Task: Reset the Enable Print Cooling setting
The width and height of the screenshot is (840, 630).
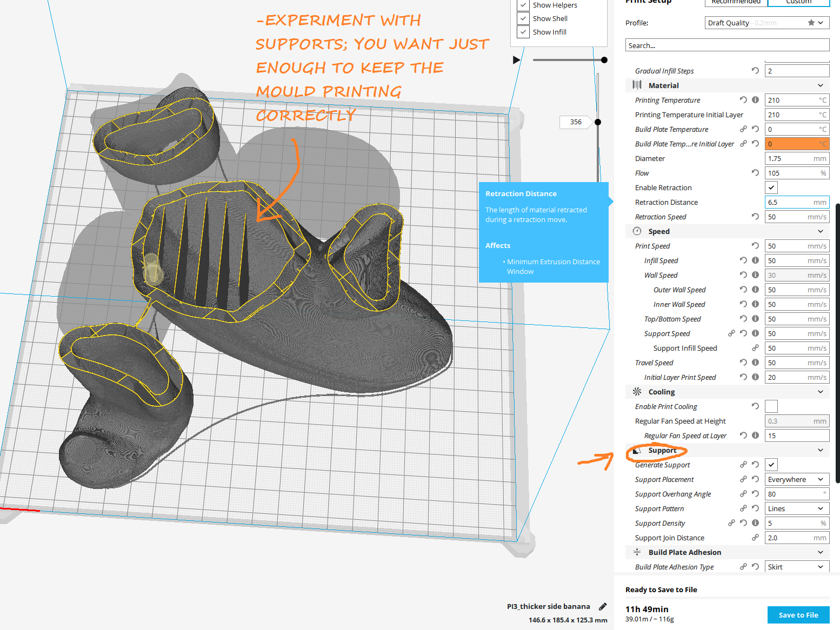Action: 755,406
